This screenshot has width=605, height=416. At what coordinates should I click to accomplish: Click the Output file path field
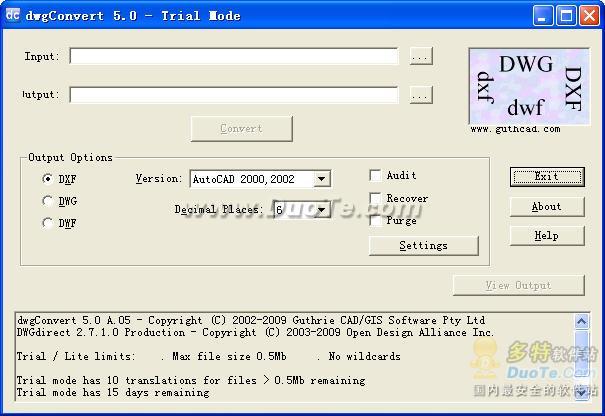(234, 95)
